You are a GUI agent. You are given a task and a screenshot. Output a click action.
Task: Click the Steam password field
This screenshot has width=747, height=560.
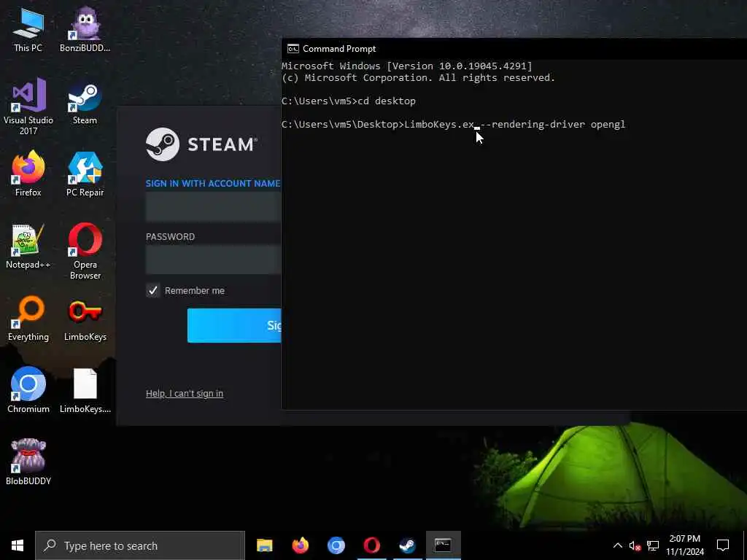point(214,260)
